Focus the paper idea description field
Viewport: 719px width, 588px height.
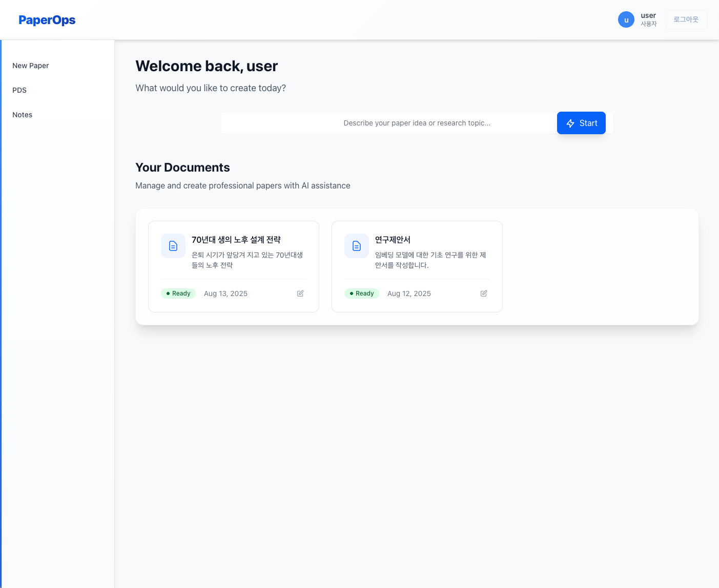(389, 123)
